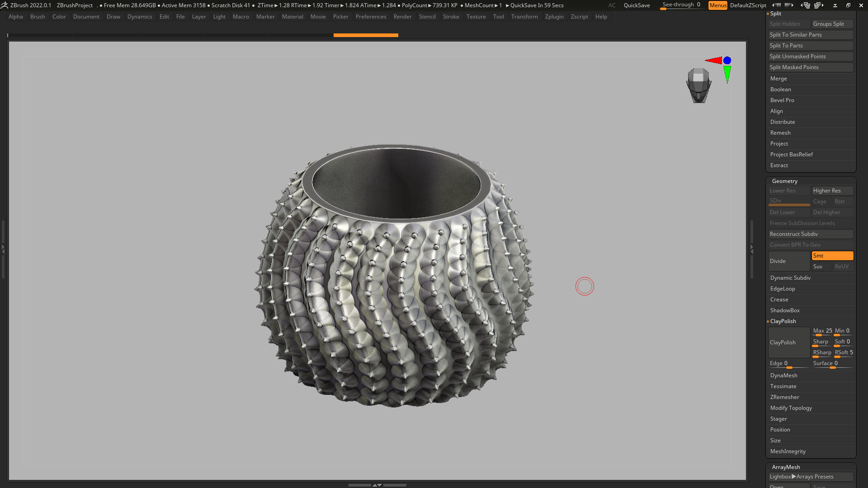Click the blue Z axis dot

(727, 60)
